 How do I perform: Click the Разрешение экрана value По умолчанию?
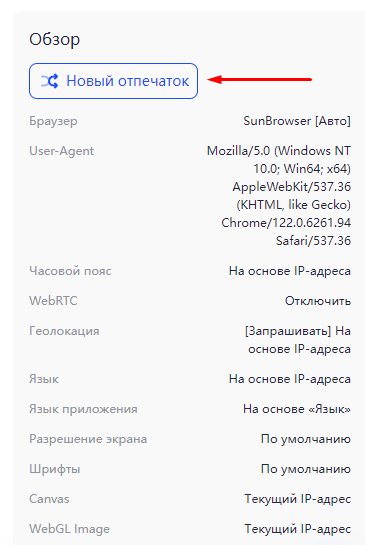(306, 439)
